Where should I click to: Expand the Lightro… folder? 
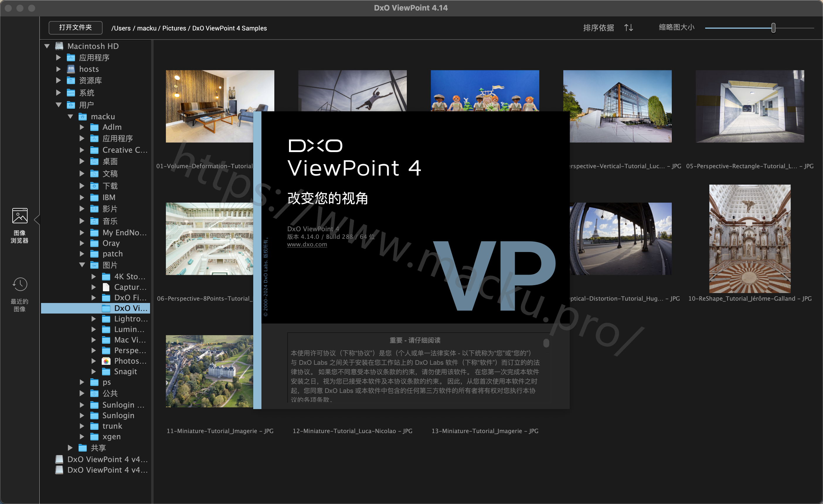94,319
